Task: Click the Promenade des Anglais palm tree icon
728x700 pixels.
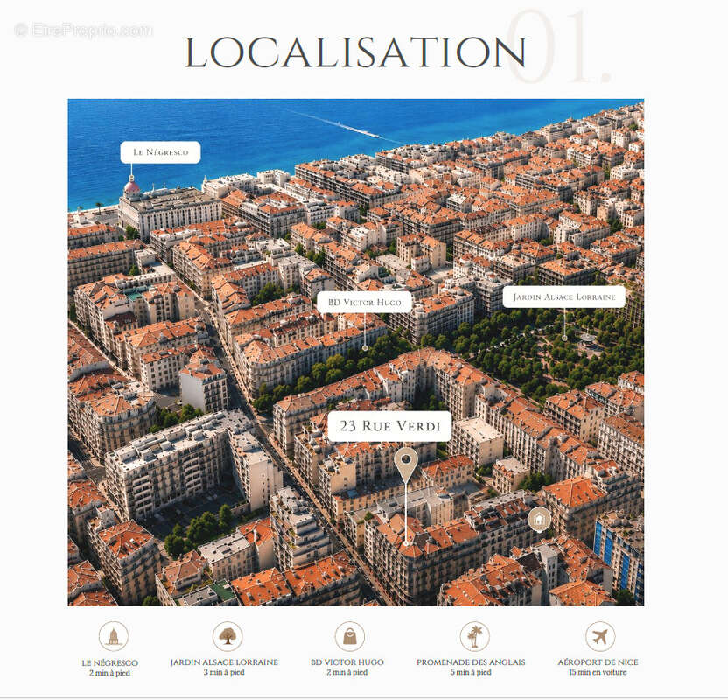Action: pyautogui.click(x=474, y=636)
